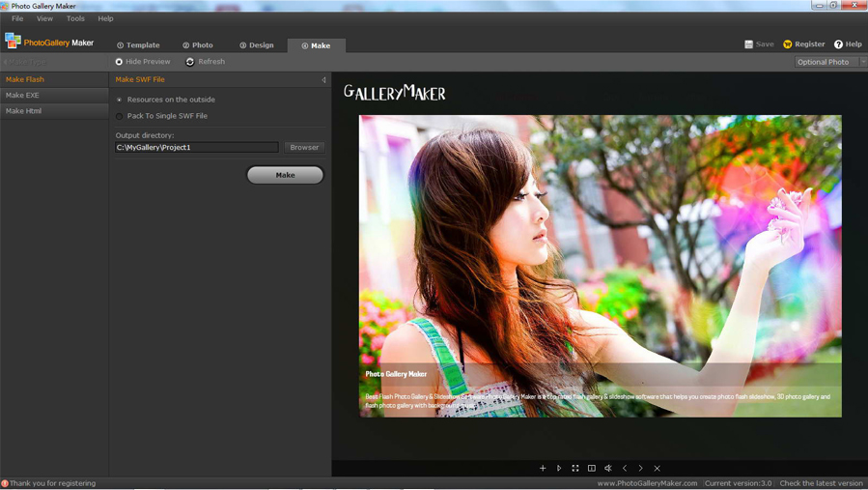The width and height of the screenshot is (868, 490).
Task: Open www.PhotoGalleryMaker.com link
Action: click(x=647, y=483)
